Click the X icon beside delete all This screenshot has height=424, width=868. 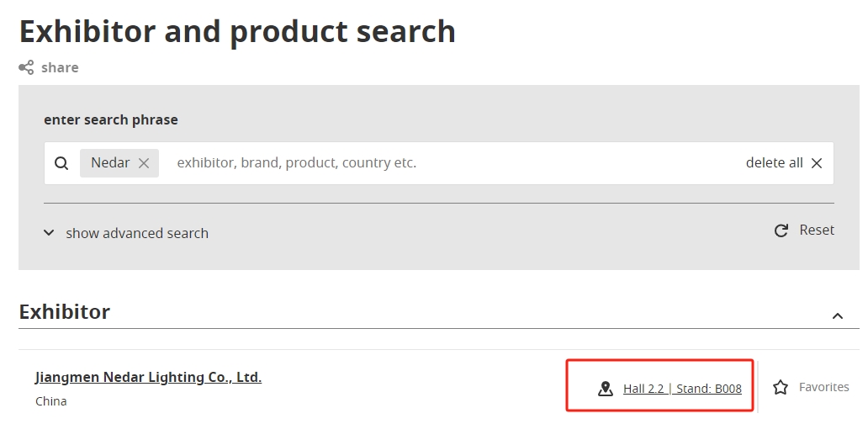[817, 163]
